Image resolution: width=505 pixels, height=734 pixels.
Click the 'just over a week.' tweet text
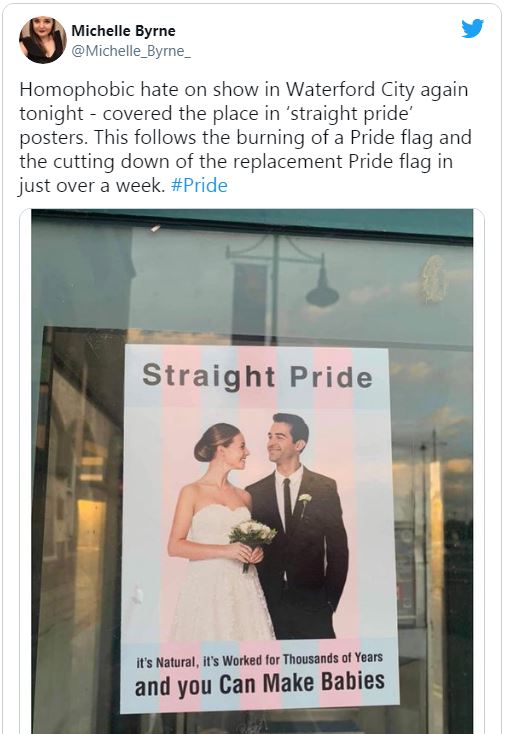click(x=93, y=186)
